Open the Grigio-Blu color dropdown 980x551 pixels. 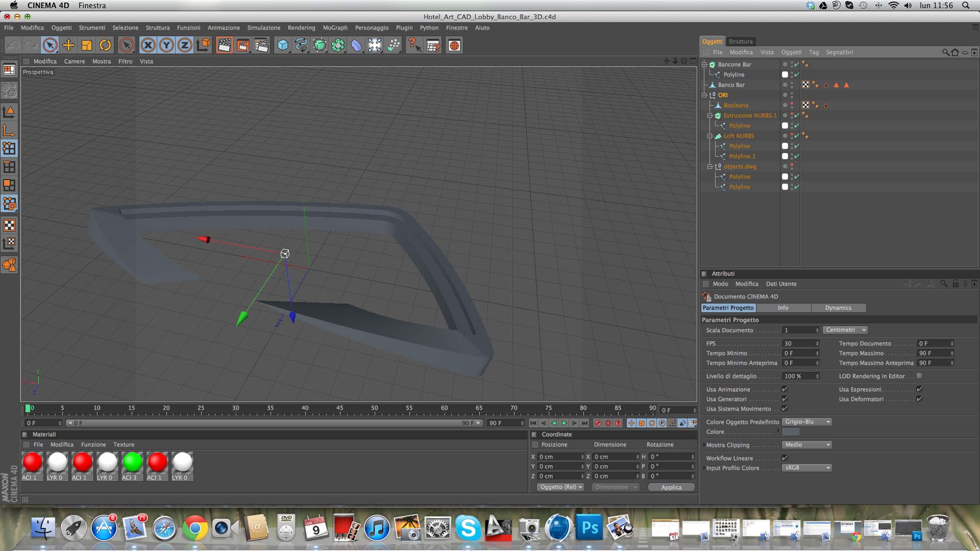pos(807,422)
